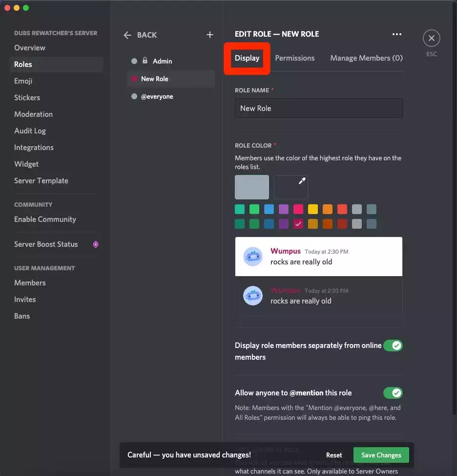
Task: Click Wumpus avatar in light preview
Action: 253,257
